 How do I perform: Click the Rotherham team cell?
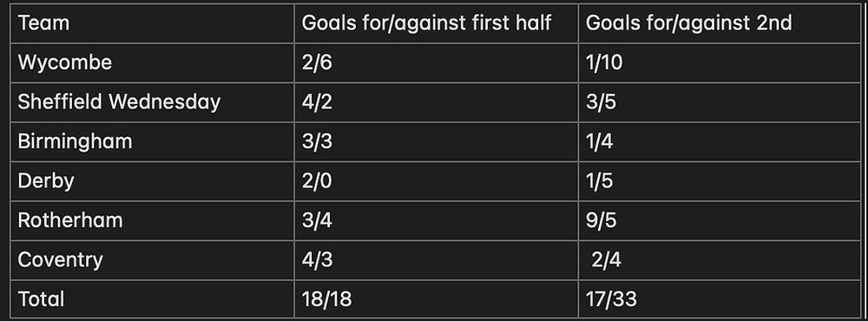tap(152, 220)
